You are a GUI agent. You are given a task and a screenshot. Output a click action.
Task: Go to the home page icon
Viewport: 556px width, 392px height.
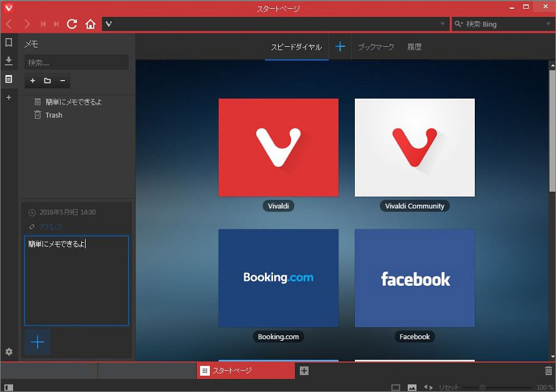tap(91, 24)
